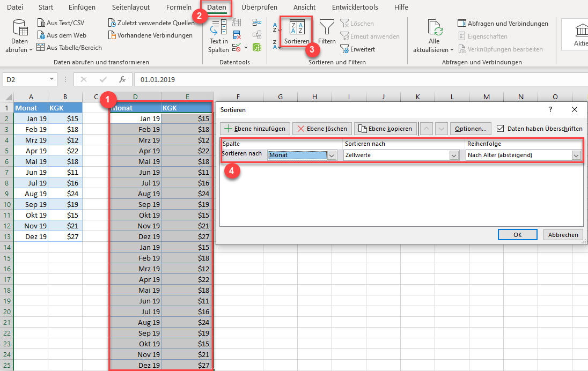Click the Blitzvorschau flash fill icon

click(237, 23)
